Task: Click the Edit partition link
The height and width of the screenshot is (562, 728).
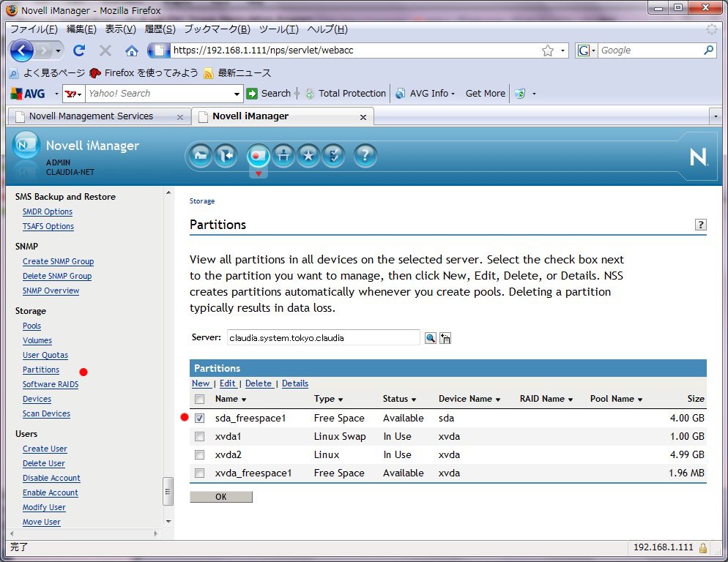Action: click(228, 383)
